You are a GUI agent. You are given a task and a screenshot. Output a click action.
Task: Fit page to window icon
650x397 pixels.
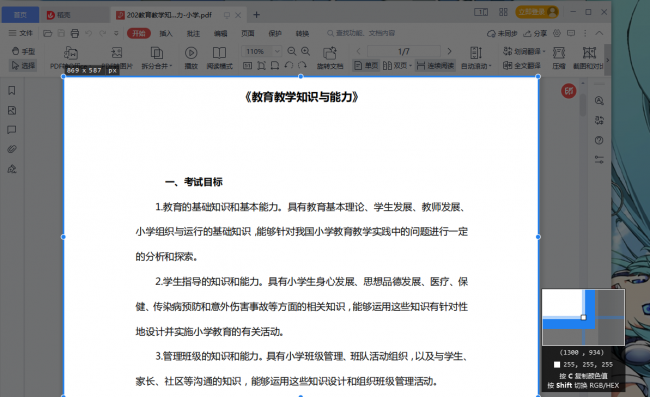pos(261,65)
